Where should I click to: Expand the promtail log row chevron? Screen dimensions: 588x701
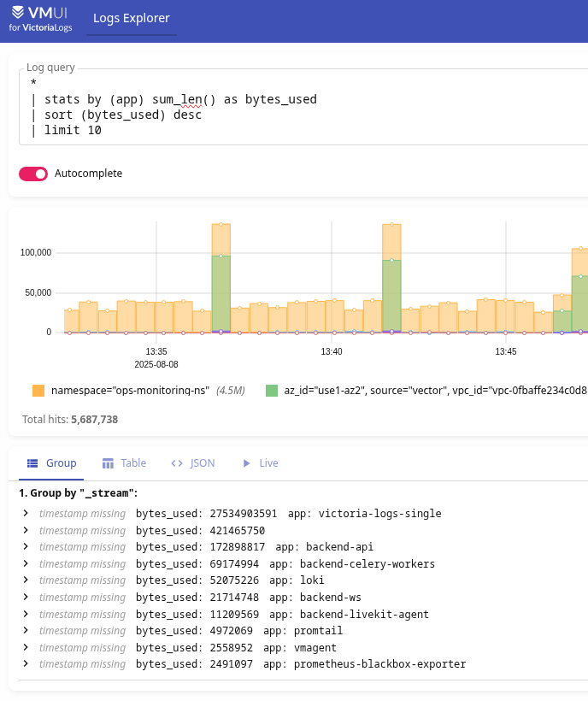click(26, 630)
